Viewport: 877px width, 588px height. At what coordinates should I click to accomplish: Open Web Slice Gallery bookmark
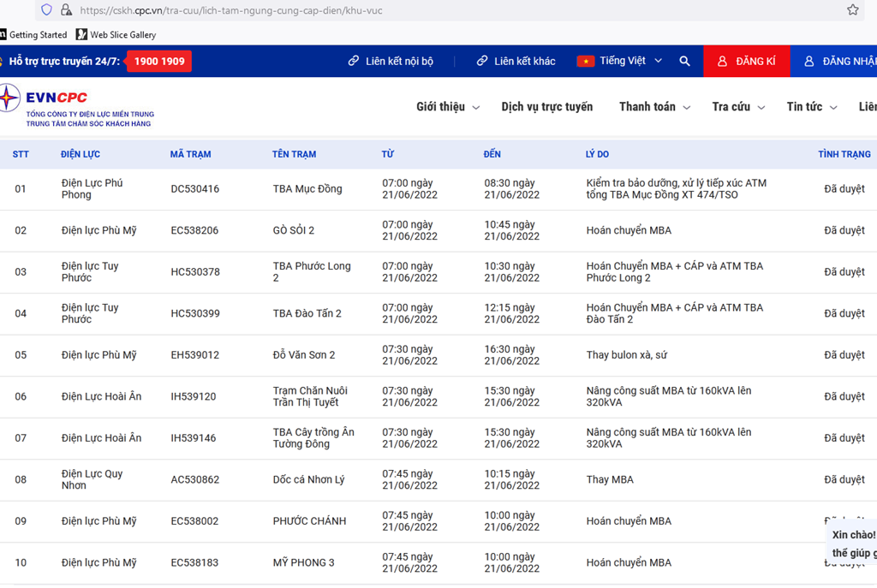pyautogui.click(x=116, y=35)
